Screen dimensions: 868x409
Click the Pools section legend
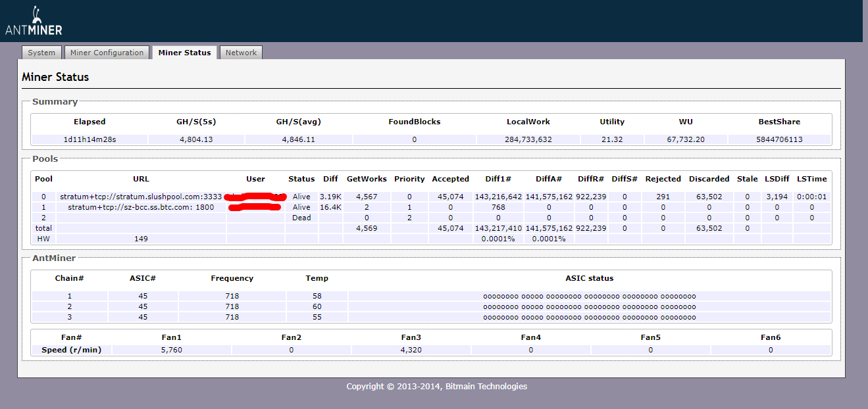click(x=45, y=159)
